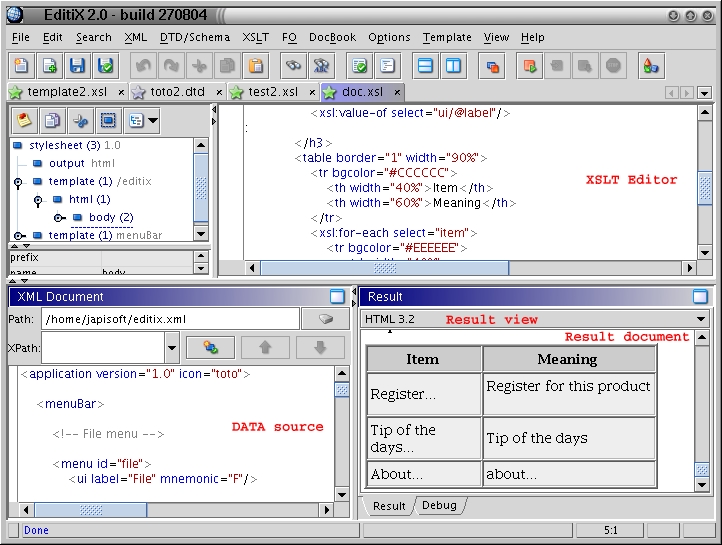
Task: Click the New document toolbar icon
Action: pyautogui.click(x=22, y=66)
